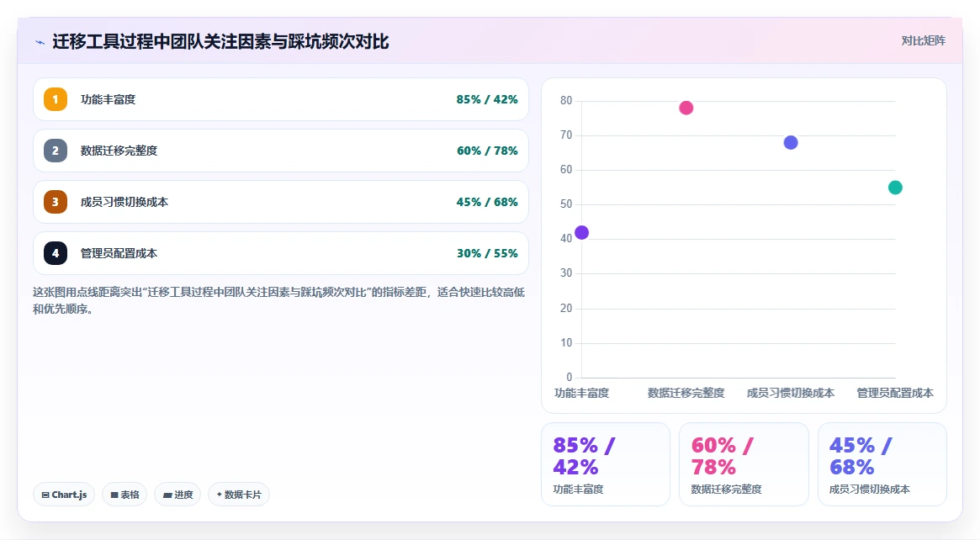Click the 数据迁移完整度 x-axis label
The height and width of the screenshot is (540, 980).
(686, 393)
